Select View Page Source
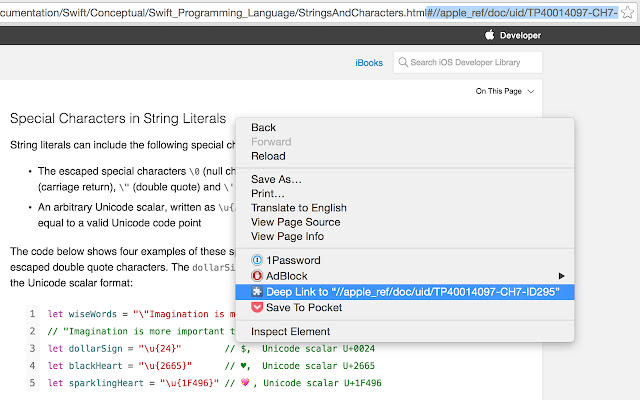This screenshot has height=400, width=640. [x=295, y=222]
